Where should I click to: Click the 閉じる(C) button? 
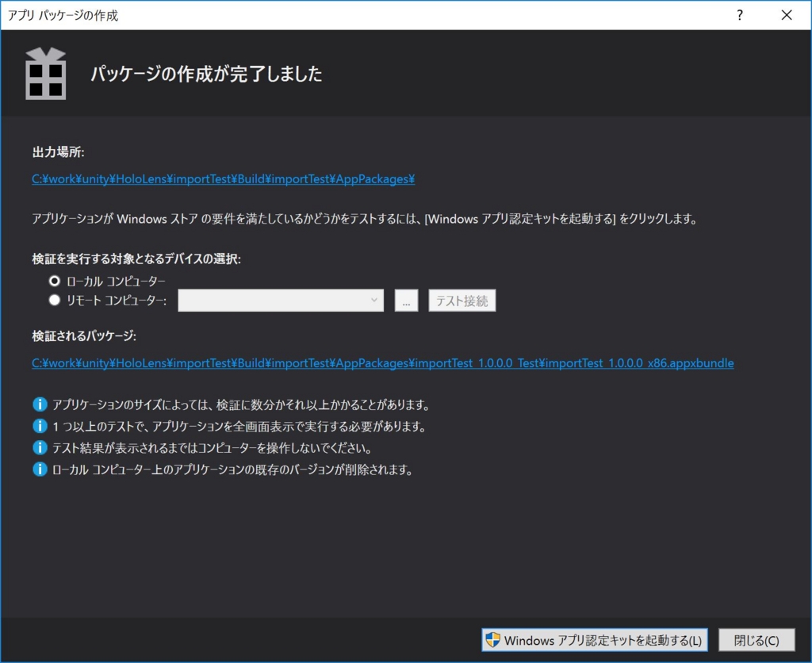[756, 640]
